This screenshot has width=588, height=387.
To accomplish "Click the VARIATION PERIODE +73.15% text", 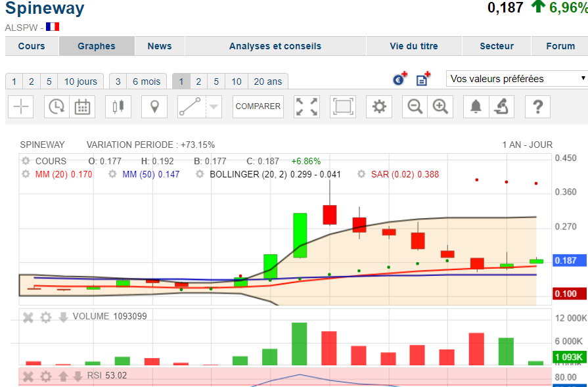I will (x=150, y=145).
